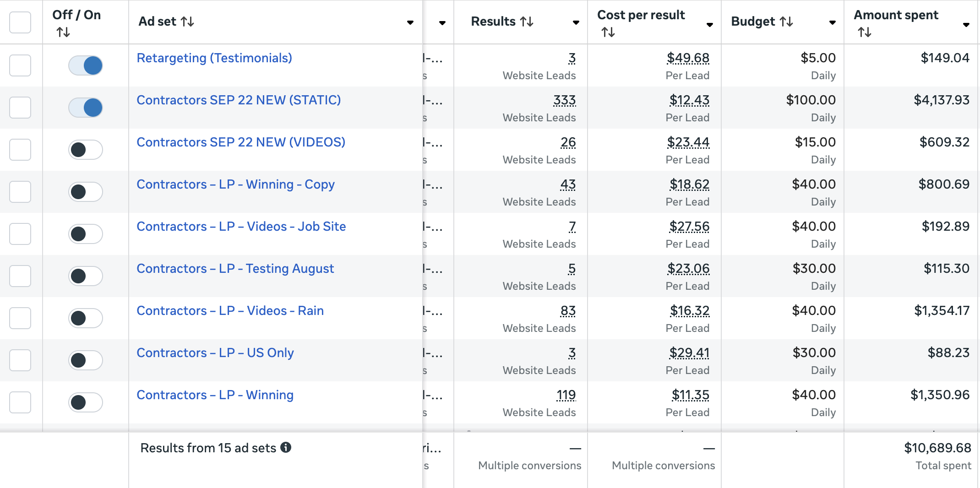Sort by Results using its arrows icon

(x=527, y=22)
